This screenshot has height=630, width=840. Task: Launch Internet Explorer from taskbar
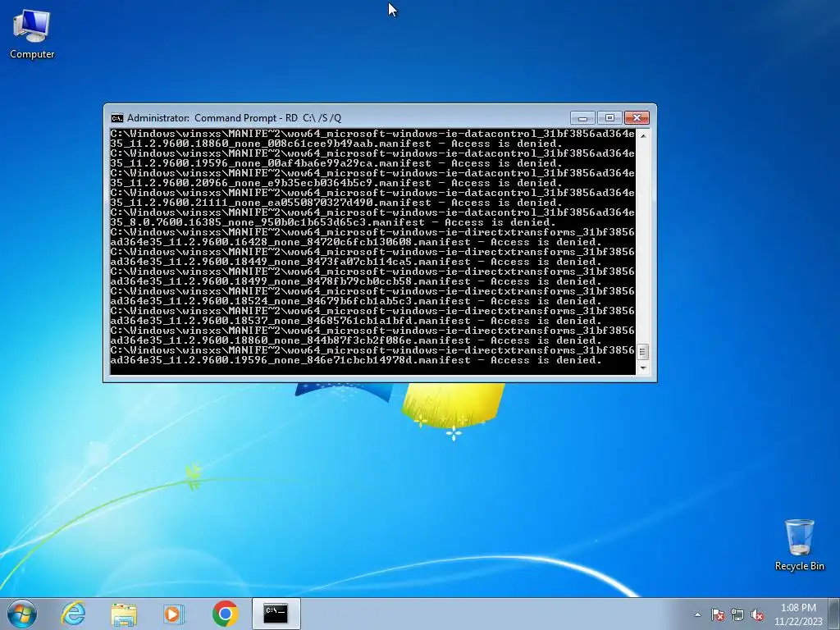(x=73, y=614)
